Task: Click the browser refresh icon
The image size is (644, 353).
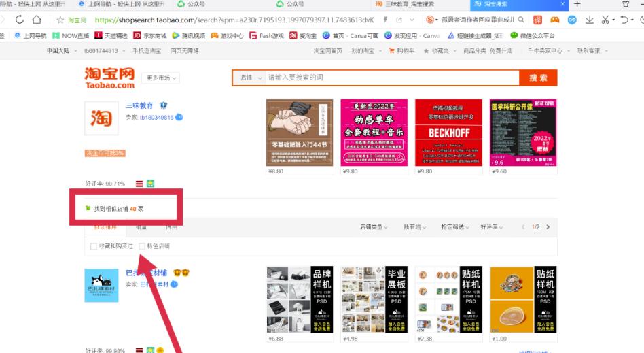Action: tap(20, 20)
